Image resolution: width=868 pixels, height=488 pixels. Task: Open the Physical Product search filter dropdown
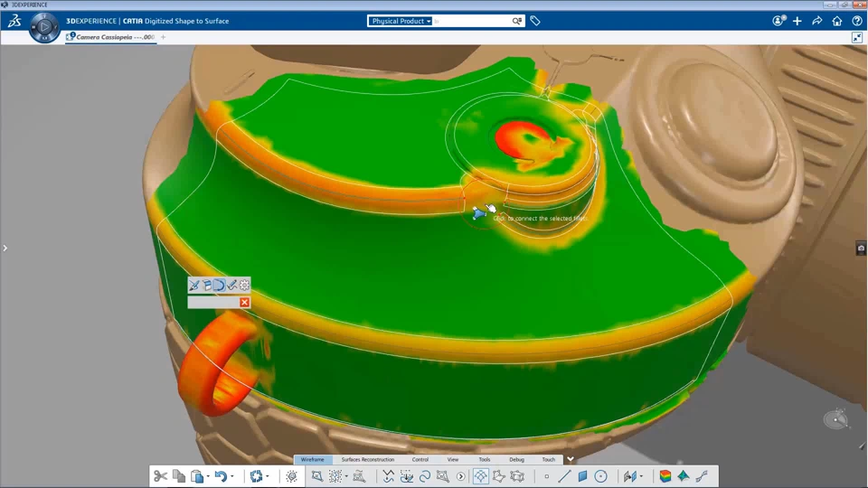(401, 21)
